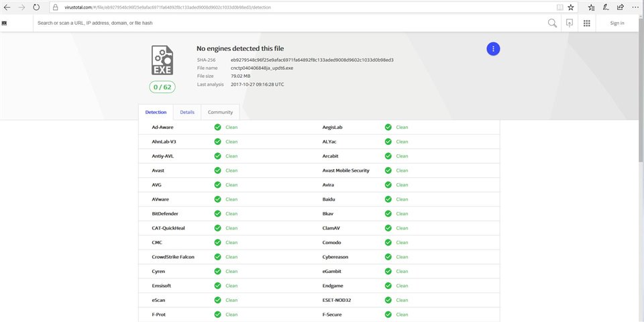Switch to the Details tab
This screenshot has height=322, width=644.
[187, 112]
